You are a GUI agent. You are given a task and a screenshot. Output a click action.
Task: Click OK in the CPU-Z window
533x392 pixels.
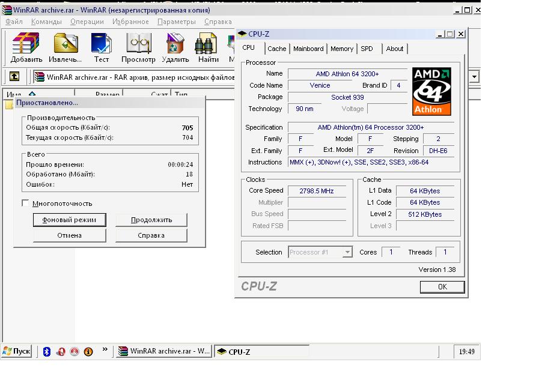pos(442,287)
